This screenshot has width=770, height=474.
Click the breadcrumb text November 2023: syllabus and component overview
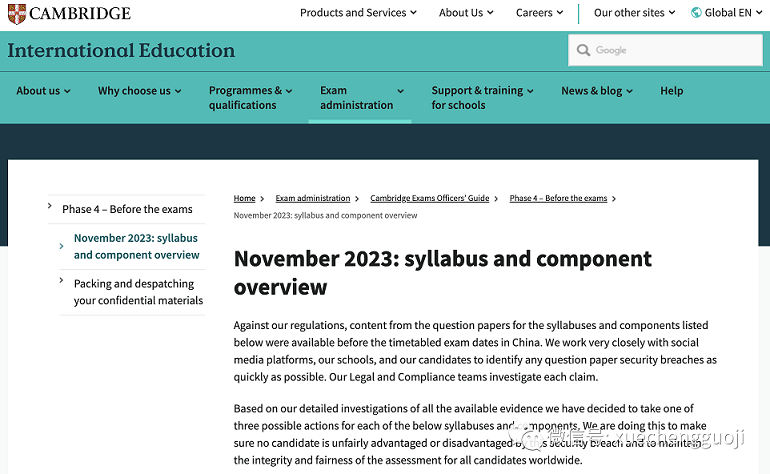click(325, 216)
